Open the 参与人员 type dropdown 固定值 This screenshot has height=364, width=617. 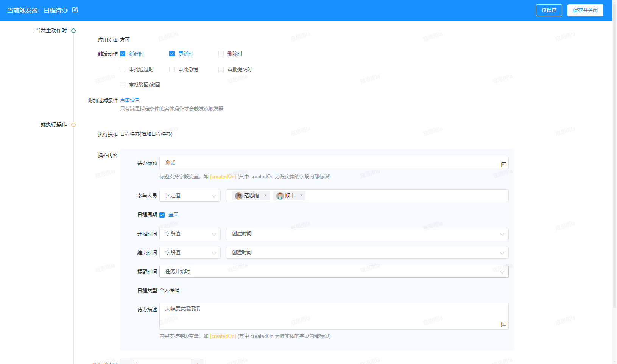click(x=190, y=196)
